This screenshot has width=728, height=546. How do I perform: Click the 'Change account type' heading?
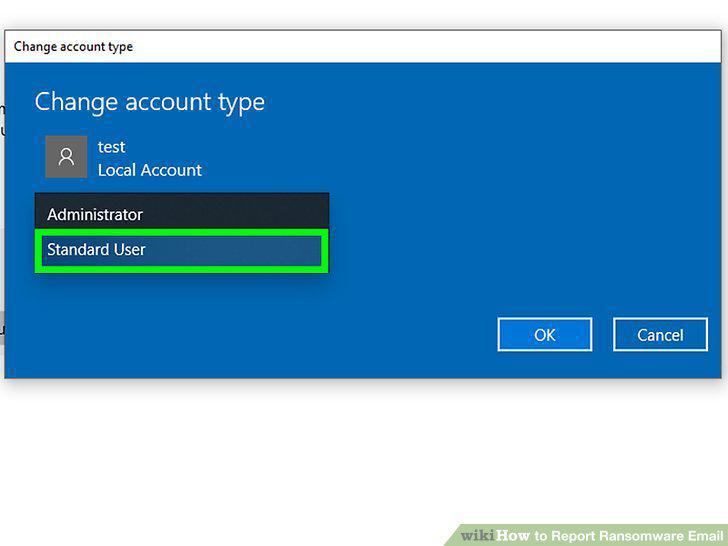(x=150, y=102)
